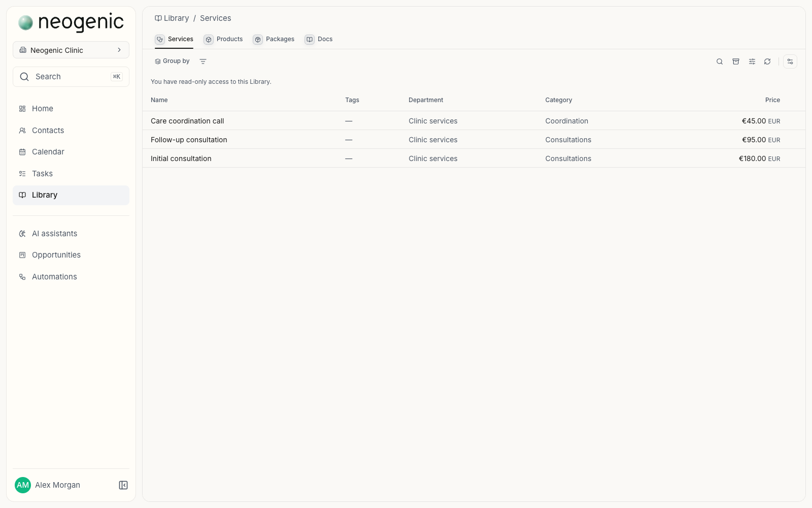Open Automations in the sidebar
Viewport: 812px width, 508px height.
[71, 277]
